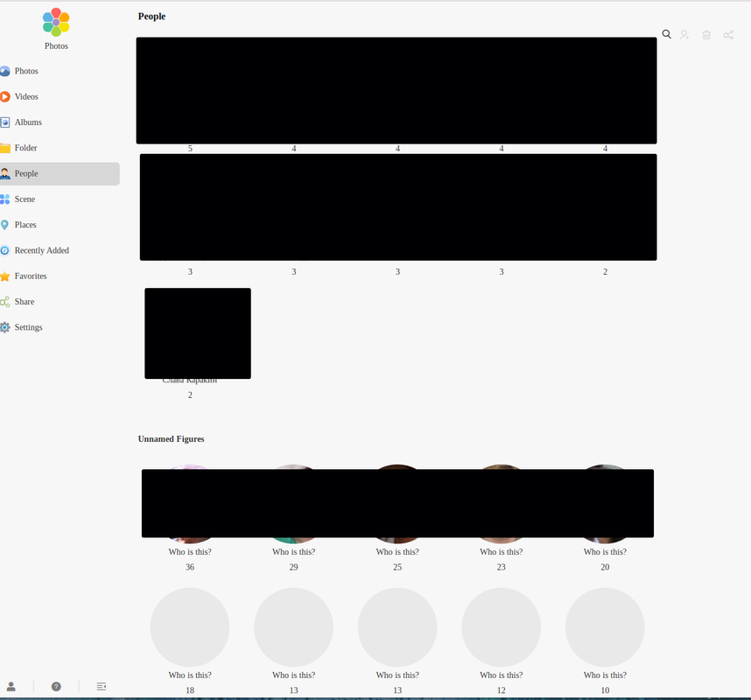This screenshot has width=751, height=700.
Task: Show Recently Added photos
Action: (x=42, y=250)
